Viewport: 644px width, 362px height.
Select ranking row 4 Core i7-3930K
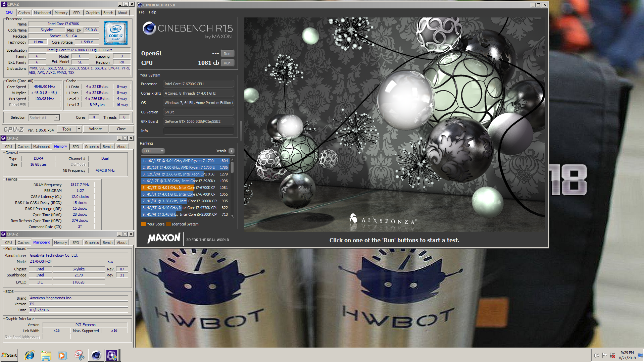click(x=185, y=181)
